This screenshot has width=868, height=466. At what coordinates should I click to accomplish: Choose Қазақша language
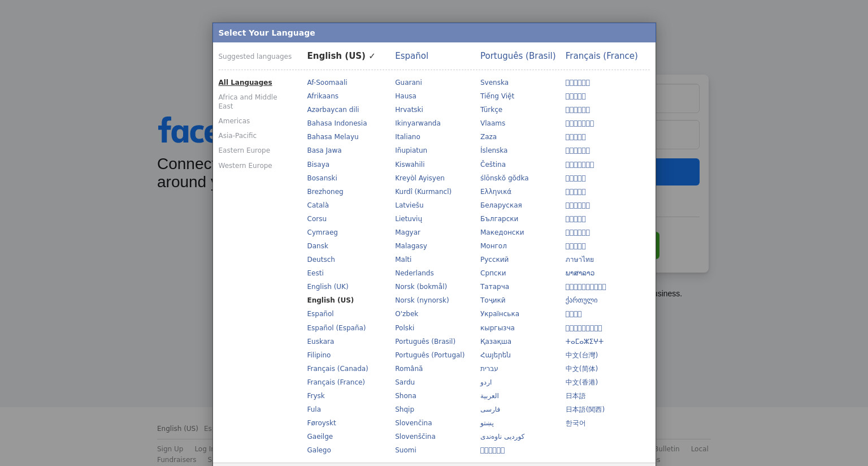[496, 342]
